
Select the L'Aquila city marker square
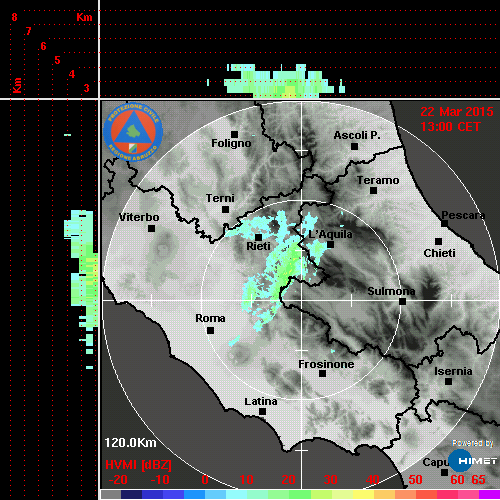330,245
